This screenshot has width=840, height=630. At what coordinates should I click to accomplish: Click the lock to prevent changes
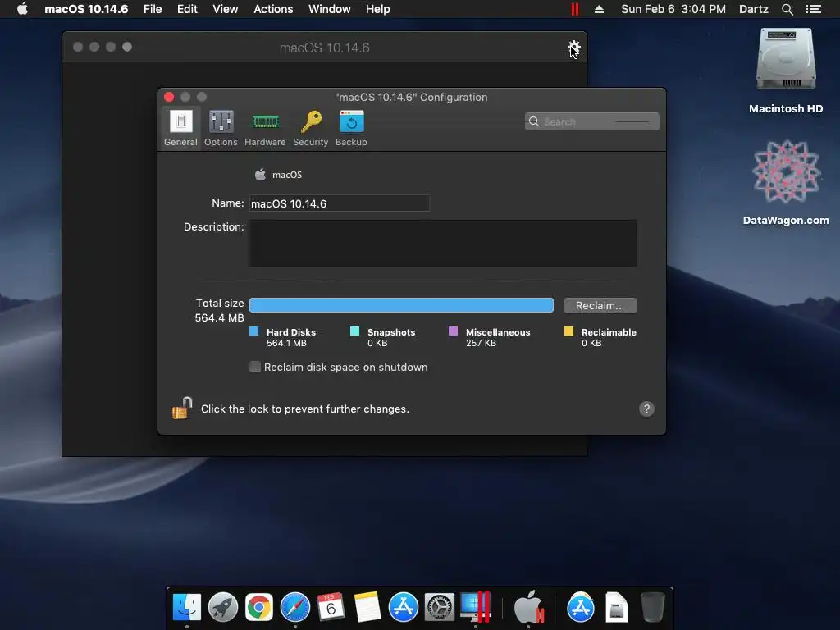[x=181, y=409]
